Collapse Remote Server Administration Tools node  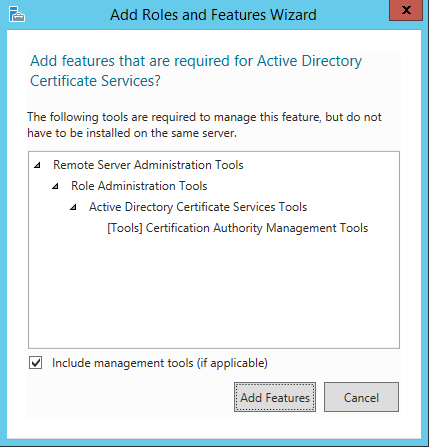click(x=37, y=165)
